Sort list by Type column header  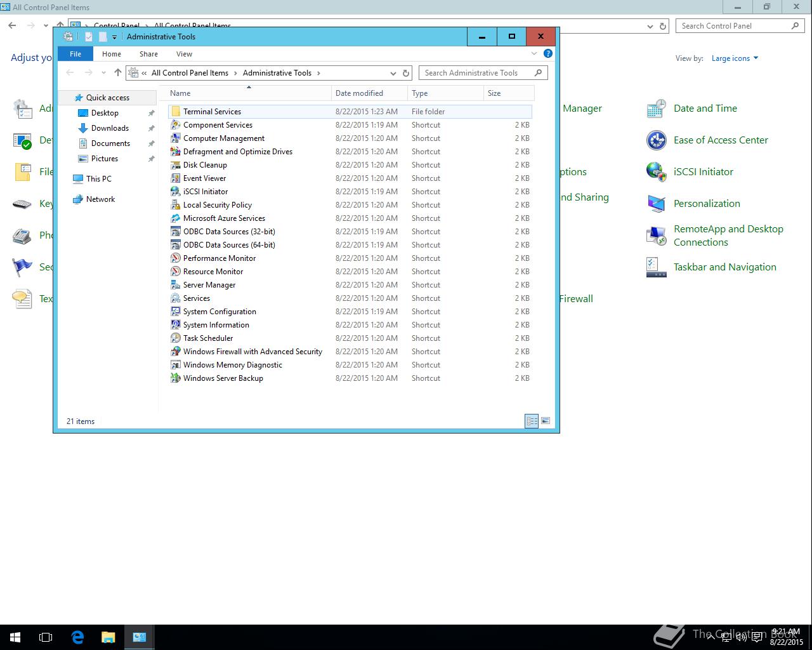[445, 93]
